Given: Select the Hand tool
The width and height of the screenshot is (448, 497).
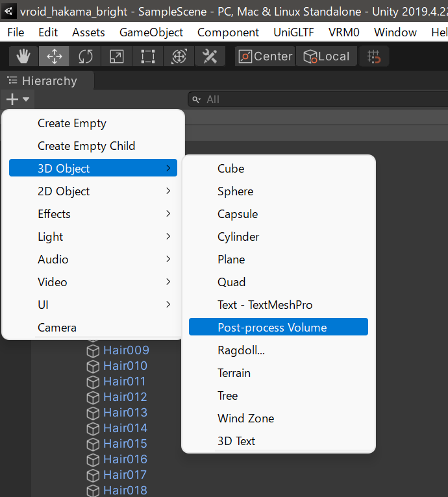Looking at the screenshot, I should point(23,56).
